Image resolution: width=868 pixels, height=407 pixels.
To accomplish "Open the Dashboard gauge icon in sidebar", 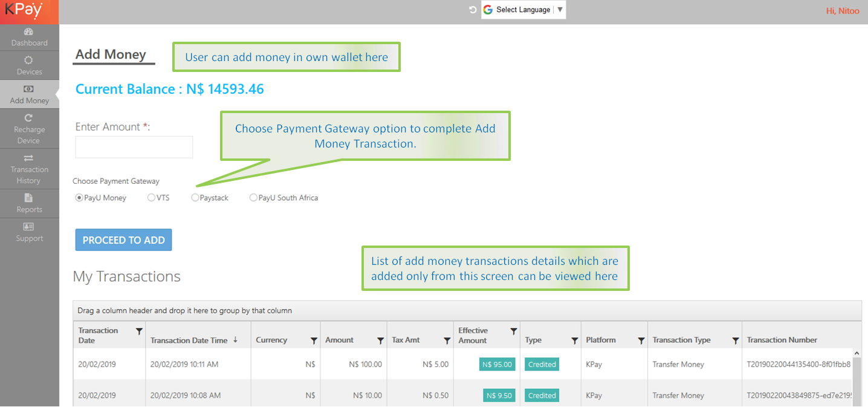I will point(28,32).
